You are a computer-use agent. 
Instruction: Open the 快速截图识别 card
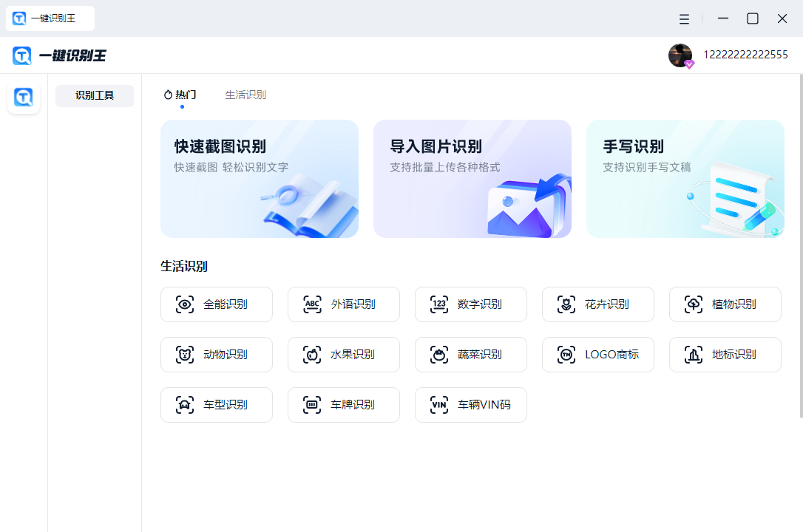pyautogui.click(x=260, y=179)
